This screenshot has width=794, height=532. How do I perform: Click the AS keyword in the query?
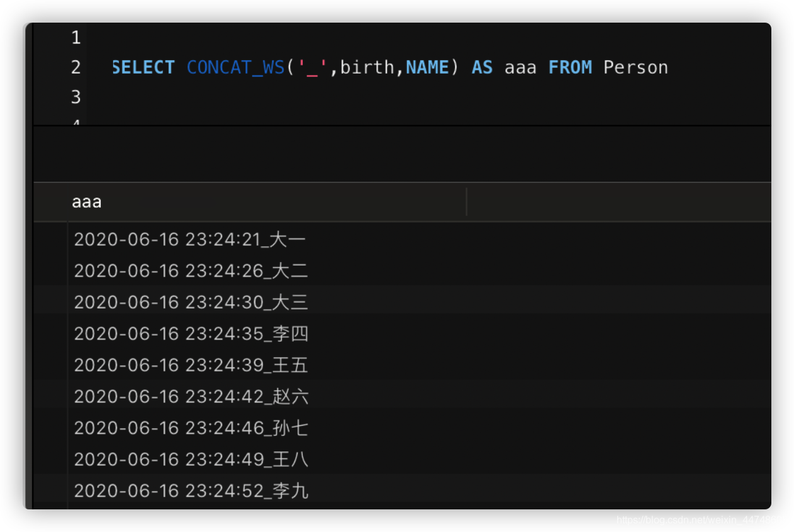(x=482, y=68)
